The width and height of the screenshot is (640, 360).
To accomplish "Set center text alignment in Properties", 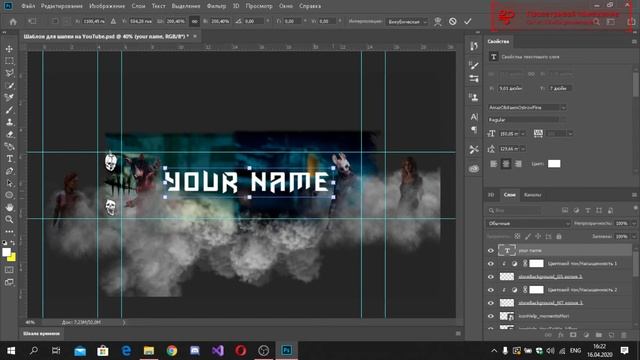I will coord(506,164).
